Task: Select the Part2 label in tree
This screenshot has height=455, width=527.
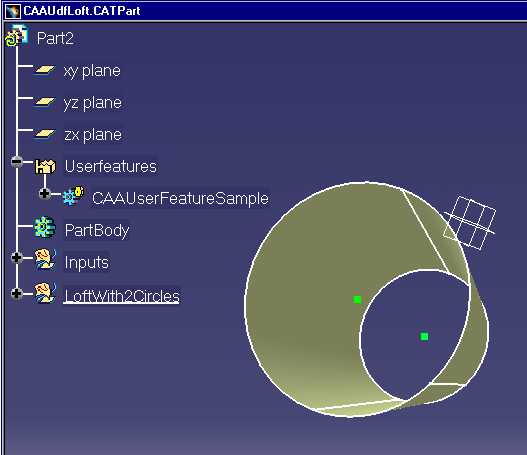Action: 55,38
